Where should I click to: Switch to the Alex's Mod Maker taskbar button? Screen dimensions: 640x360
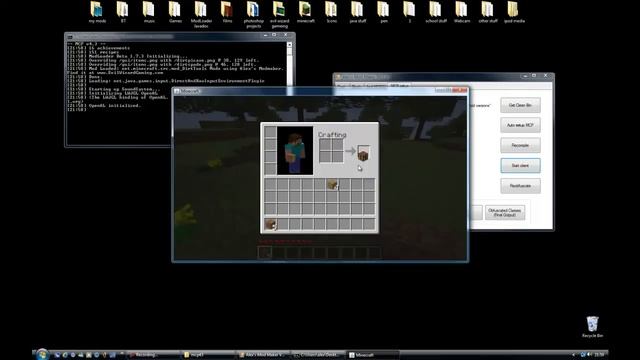[x=263, y=355]
